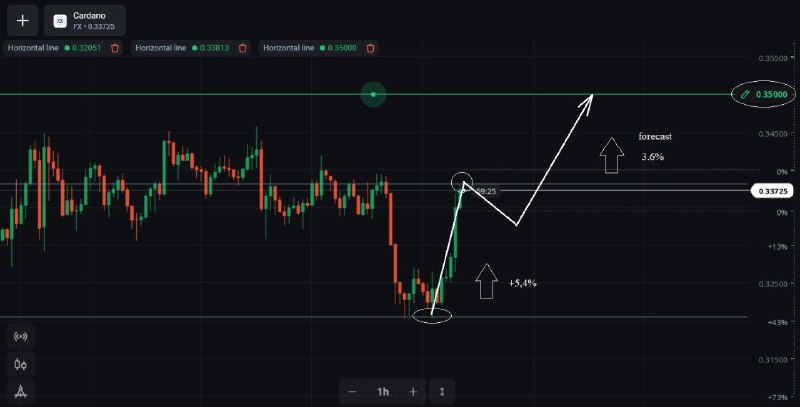The image size is (800, 407).
Task: Open the signals broadcast icon
Action: [x=21, y=337]
